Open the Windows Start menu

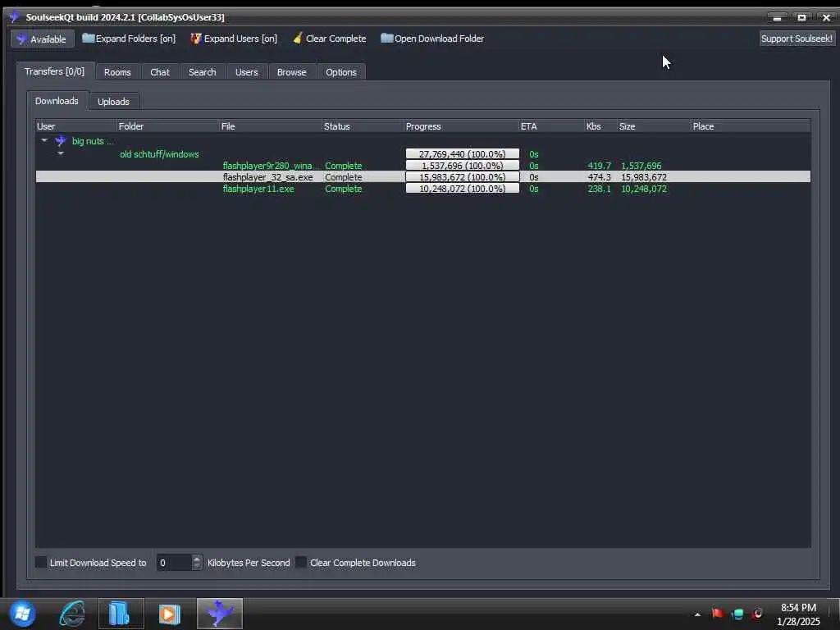coord(22,614)
